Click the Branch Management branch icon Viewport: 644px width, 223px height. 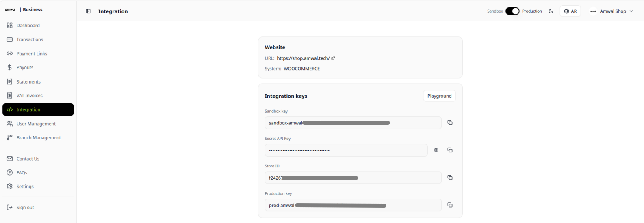(x=10, y=137)
